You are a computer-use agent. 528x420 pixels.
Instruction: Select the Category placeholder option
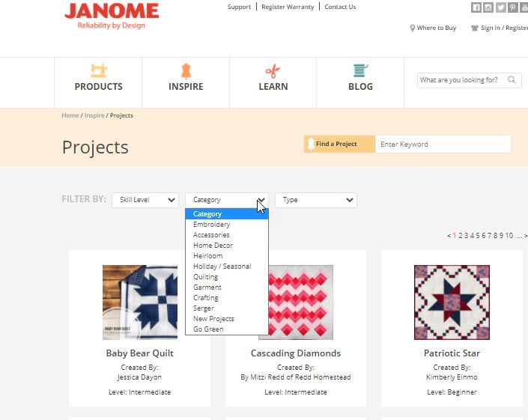coord(227,214)
